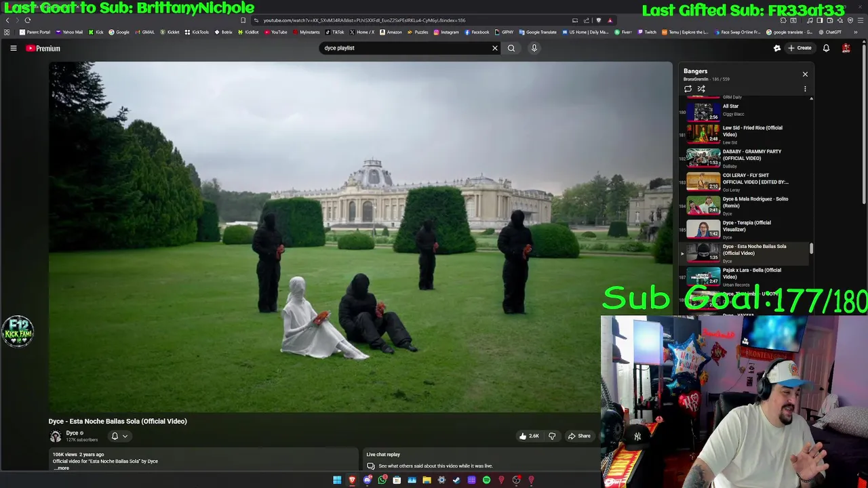Select Pajak x Lara - Bella video
The image size is (868, 488).
pos(743,277)
